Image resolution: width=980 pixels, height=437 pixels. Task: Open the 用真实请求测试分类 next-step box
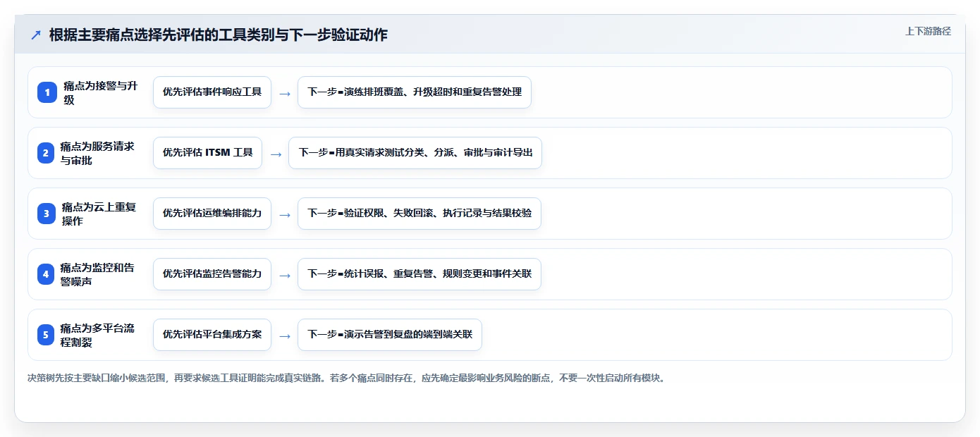click(x=415, y=153)
